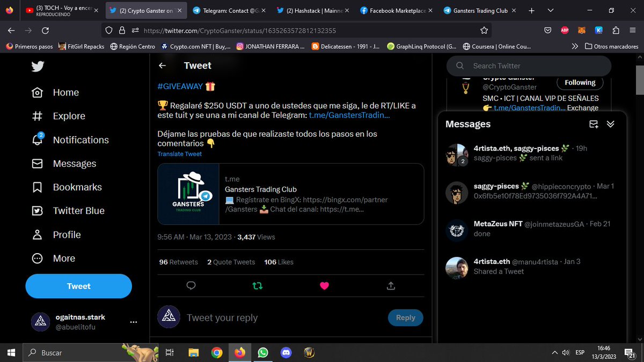Open Notifications bell with badge
The width and height of the screenshot is (644, 362).
click(70, 139)
